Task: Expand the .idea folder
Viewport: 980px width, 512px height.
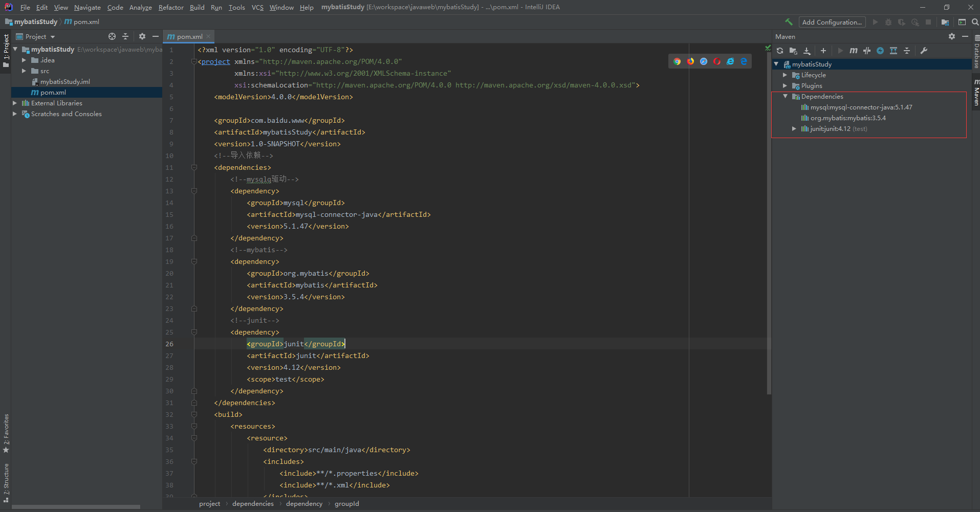Action: pyautogui.click(x=24, y=60)
